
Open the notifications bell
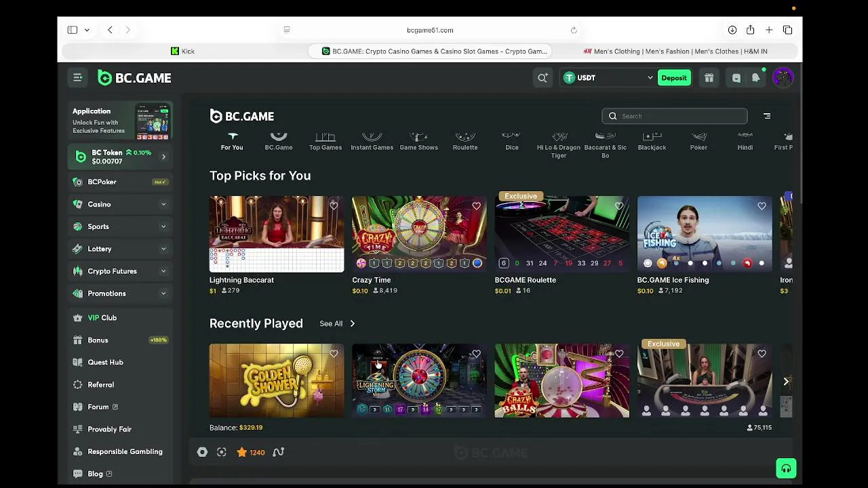[x=755, y=78]
